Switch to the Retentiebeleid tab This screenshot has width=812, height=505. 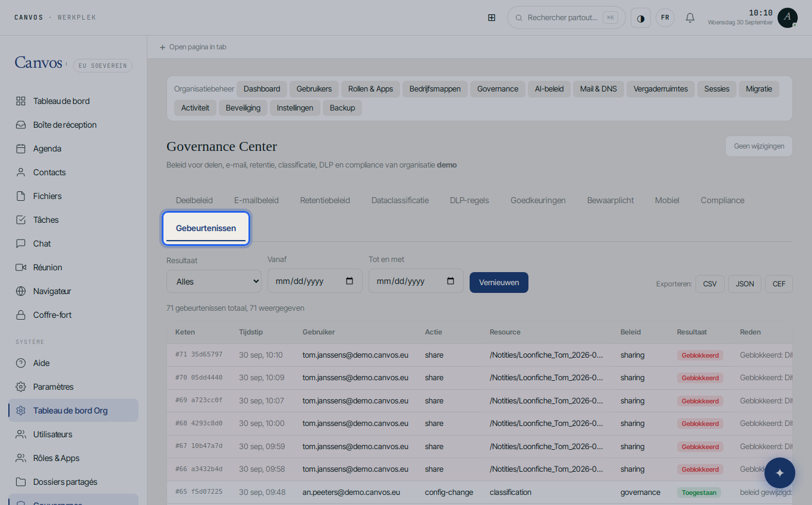pyautogui.click(x=325, y=200)
